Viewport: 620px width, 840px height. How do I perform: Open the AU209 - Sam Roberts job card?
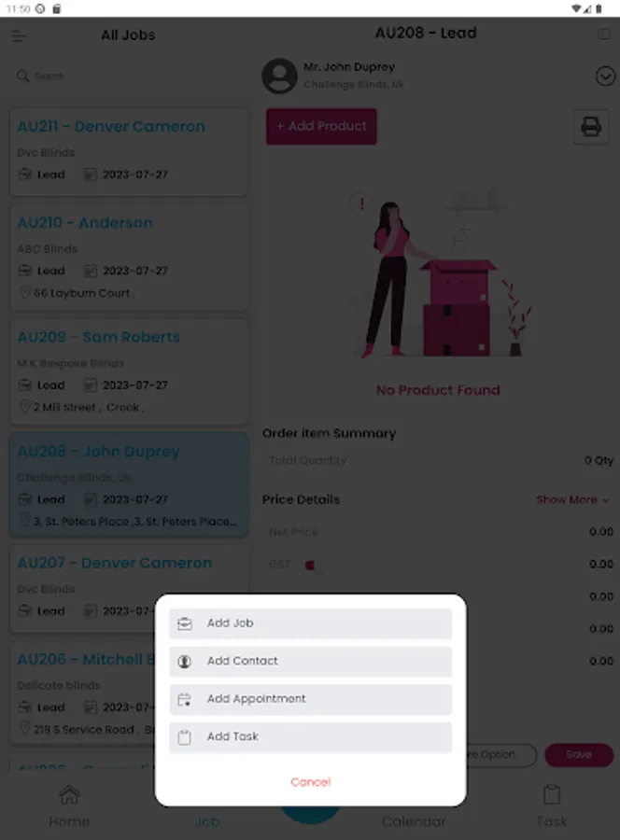coord(129,371)
